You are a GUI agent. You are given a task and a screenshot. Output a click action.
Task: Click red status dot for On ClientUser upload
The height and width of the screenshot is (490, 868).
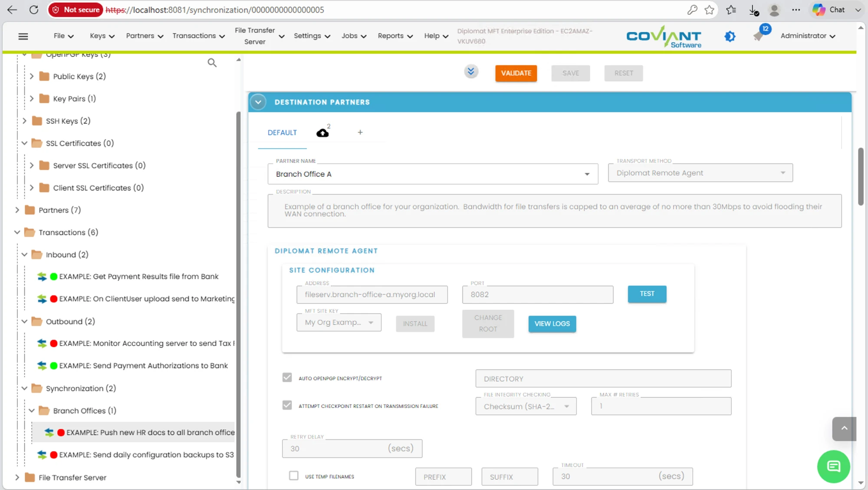click(54, 299)
